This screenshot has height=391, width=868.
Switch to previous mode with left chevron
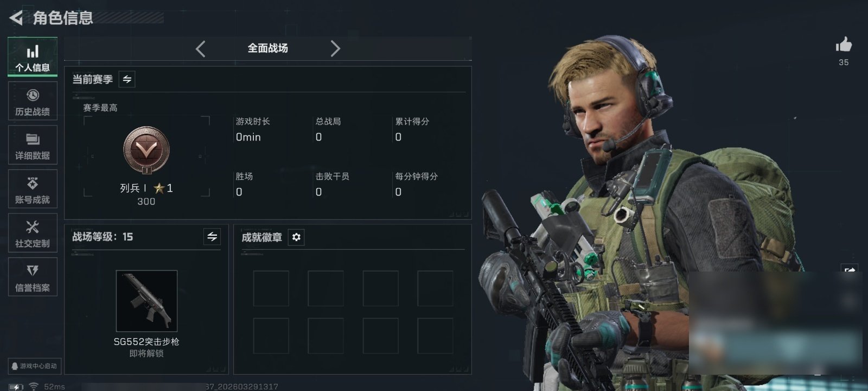(201, 48)
